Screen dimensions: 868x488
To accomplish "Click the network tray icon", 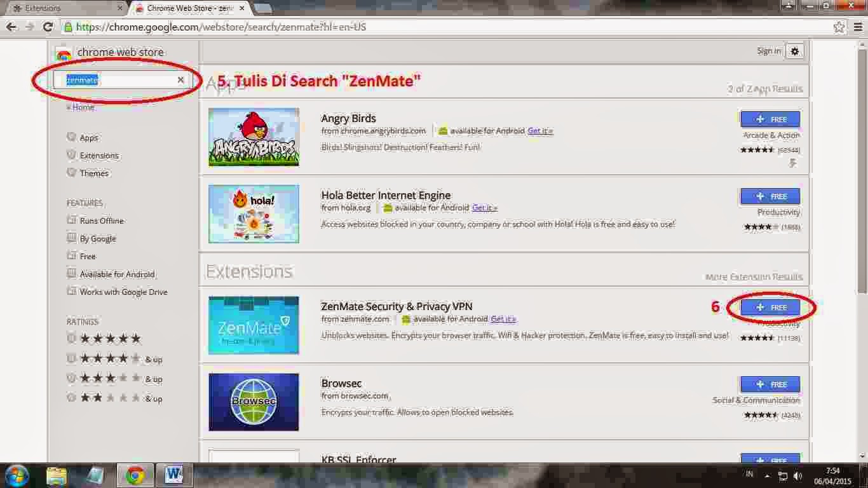I will (x=782, y=475).
